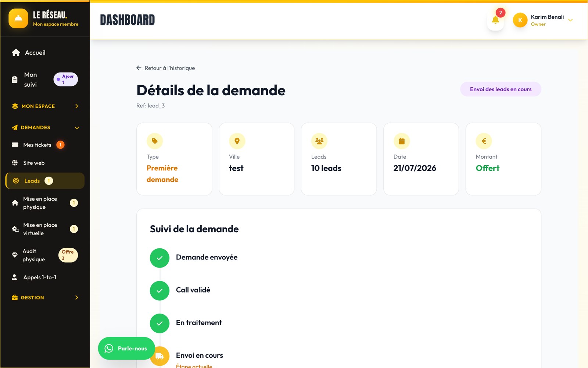Click the Demande envoyée green checkmark
This screenshot has height=368, width=588.
click(159, 258)
